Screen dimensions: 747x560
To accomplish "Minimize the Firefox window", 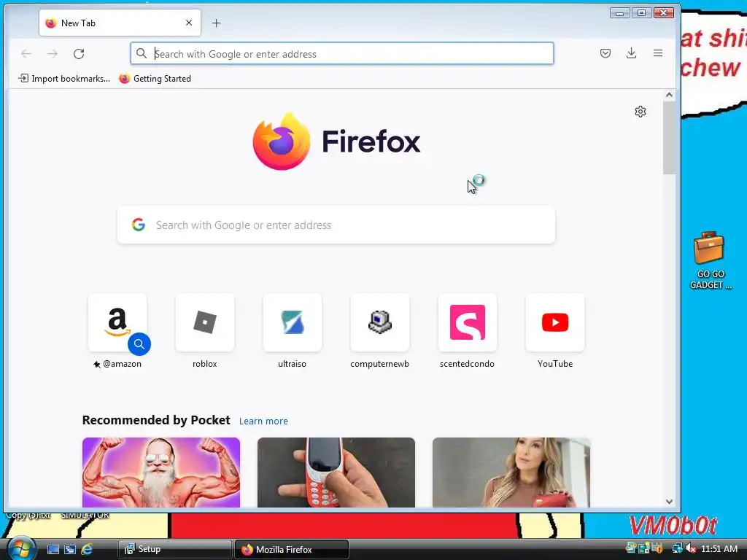I will [x=620, y=13].
